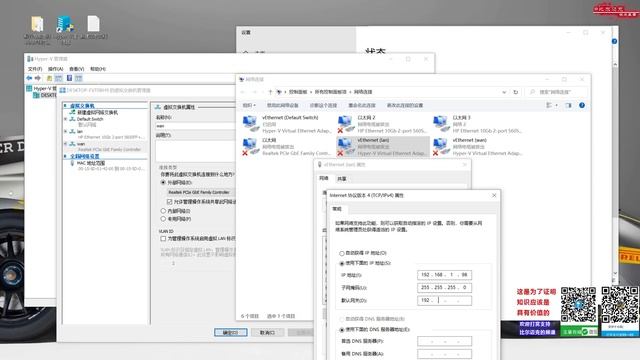Expand the lan switch tree node
This screenshot has height=360, width=640.
(x=66, y=131)
